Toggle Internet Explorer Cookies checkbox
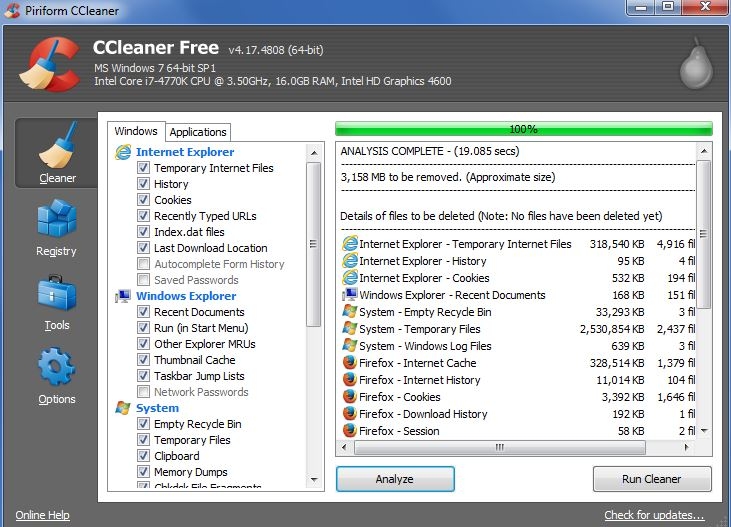The height and width of the screenshot is (527, 731). pos(144,200)
